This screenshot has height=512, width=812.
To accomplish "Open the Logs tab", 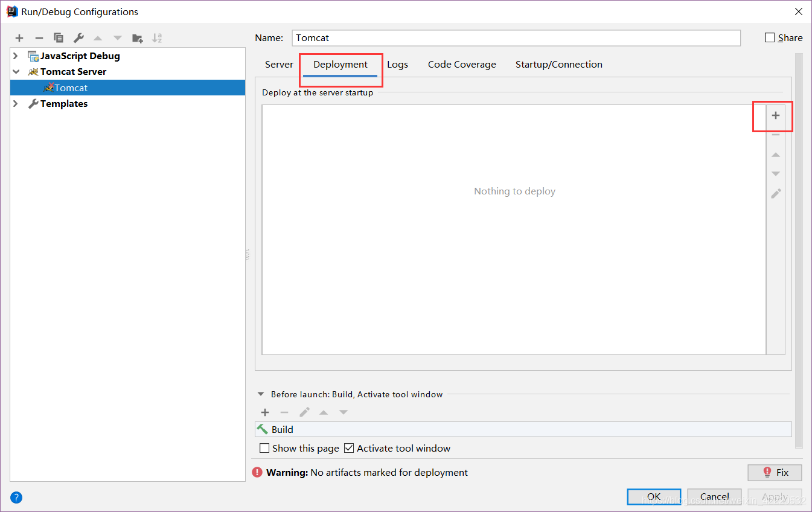I will click(x=397, y=65).
